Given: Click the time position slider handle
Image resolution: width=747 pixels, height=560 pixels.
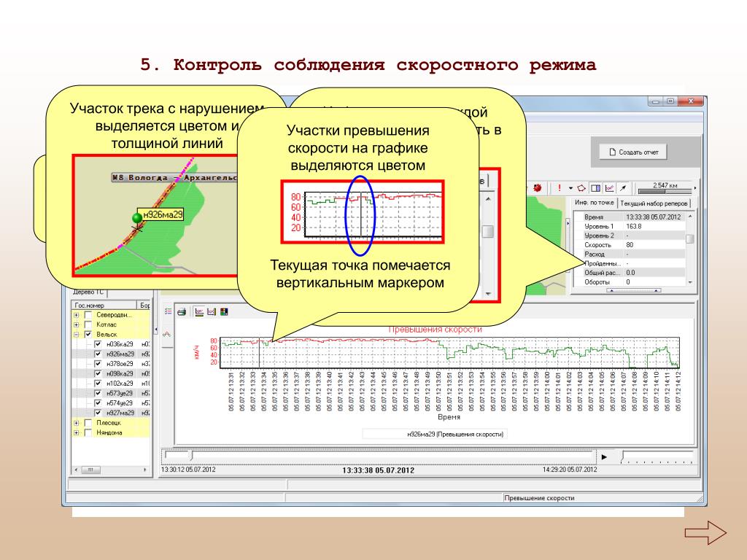Looking at the screenshot, I should point(192,456).
